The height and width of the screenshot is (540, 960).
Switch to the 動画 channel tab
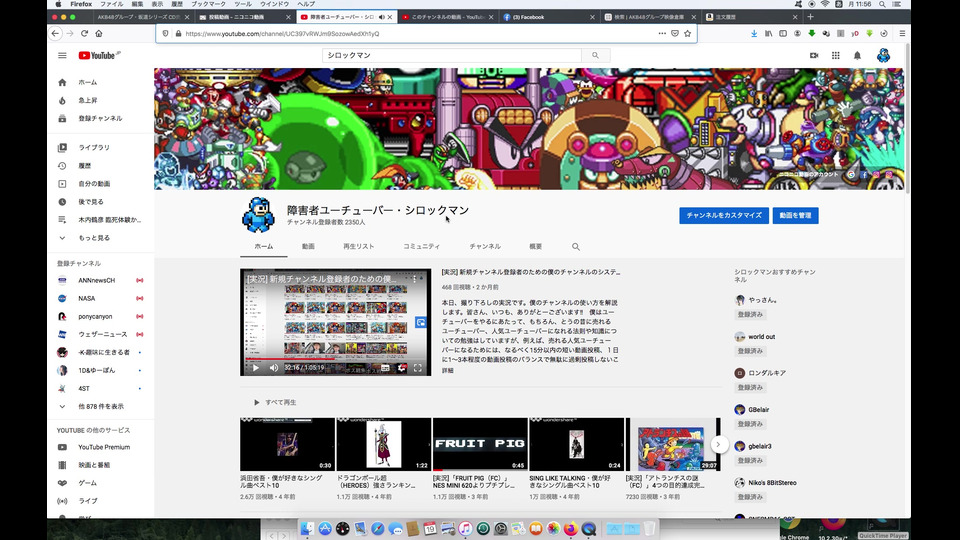click(308, 246)
